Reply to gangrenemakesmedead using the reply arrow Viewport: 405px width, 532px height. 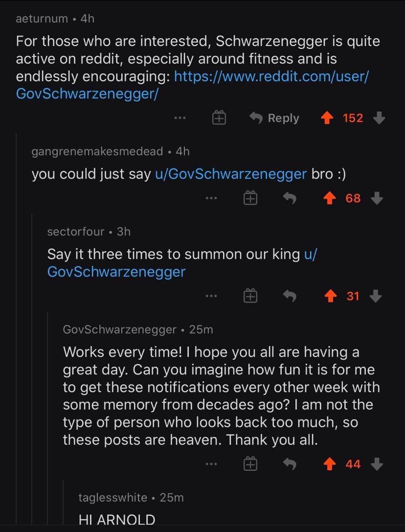click(291, 198)
